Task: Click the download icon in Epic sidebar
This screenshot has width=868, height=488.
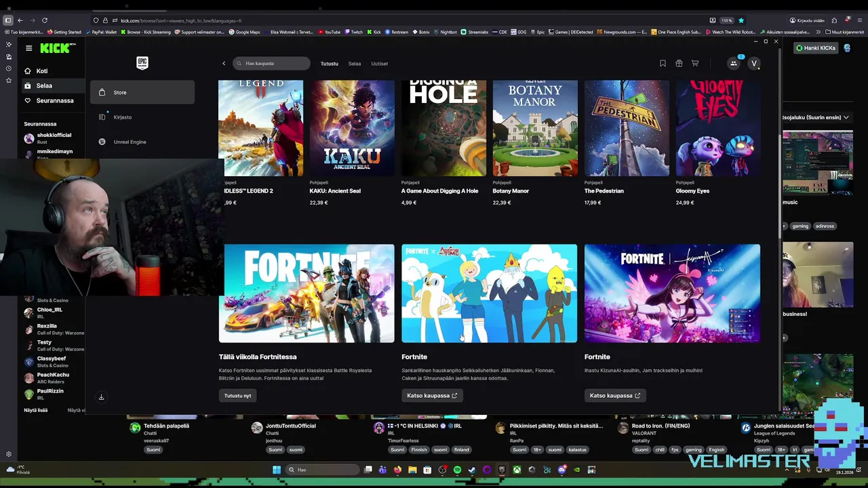Action: click(101, 397)
